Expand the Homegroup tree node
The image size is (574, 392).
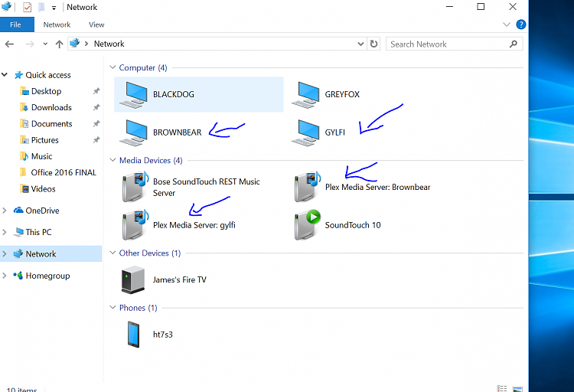pyautogui.click(x=5, y=276)
